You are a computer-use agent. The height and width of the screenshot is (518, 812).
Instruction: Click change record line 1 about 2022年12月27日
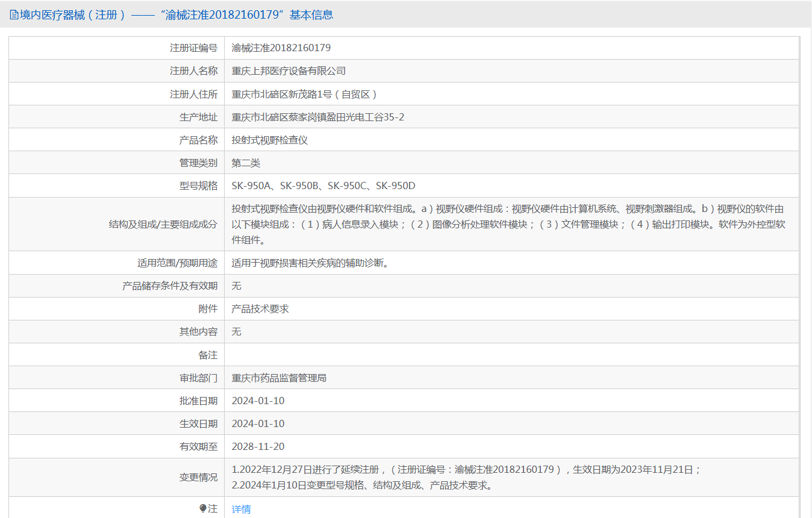coord(467,469)
